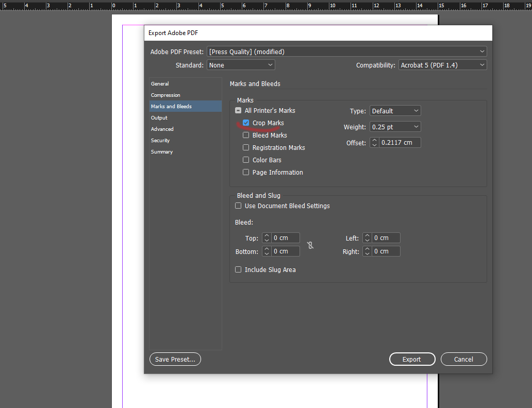Click the Offset stepper arrows
This screenshot has height=408, width=532.
(374, 143)
